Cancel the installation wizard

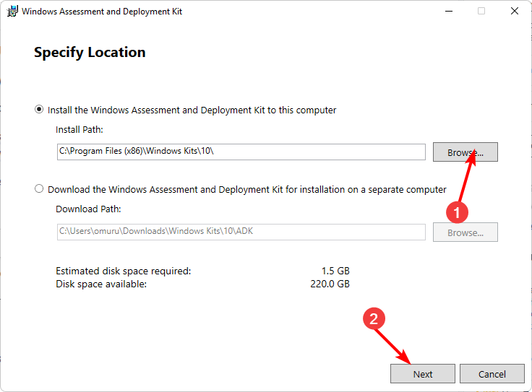click(492, 374)
